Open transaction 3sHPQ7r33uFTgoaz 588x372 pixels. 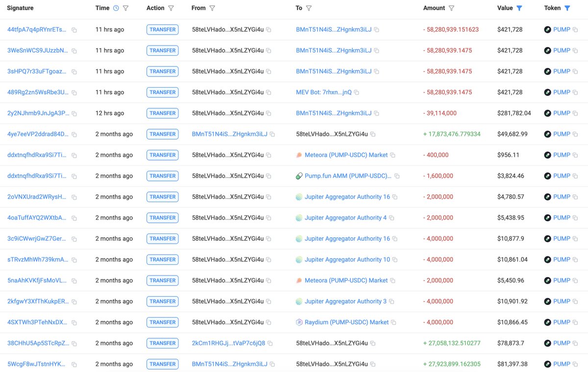pyautogui.click(x=37, y=71)
